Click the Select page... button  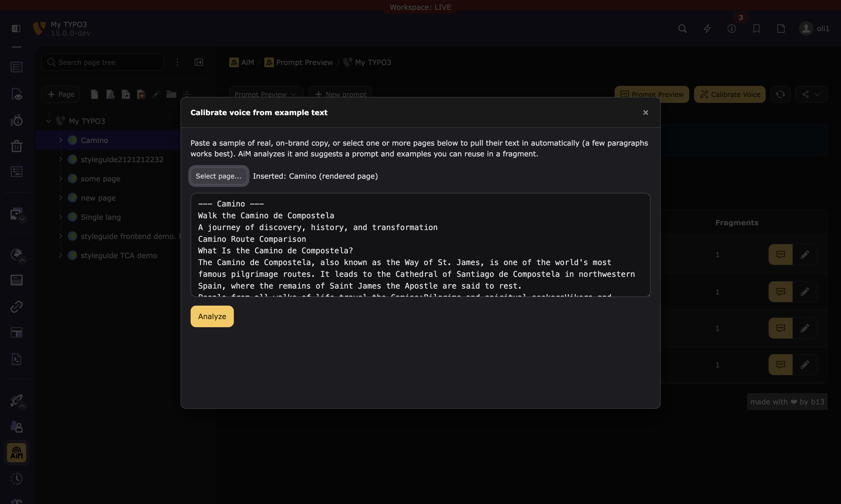218,176
